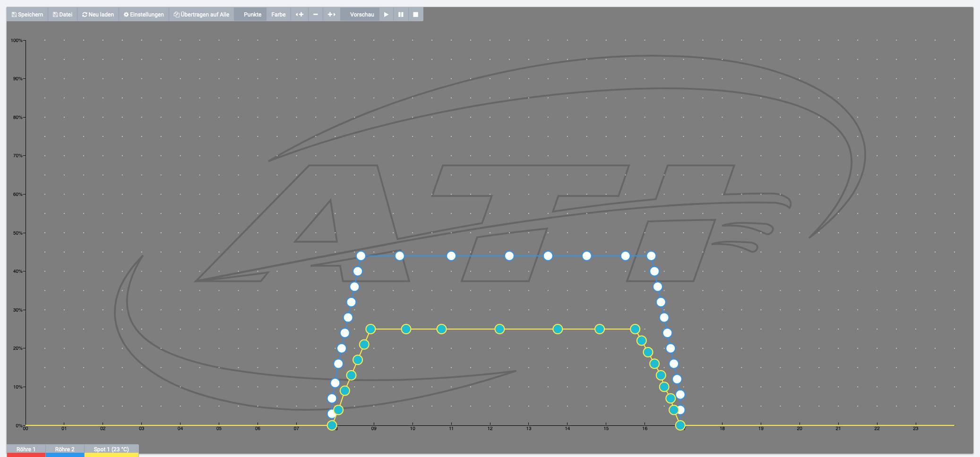Open the Datei file menu

point(62,15)
